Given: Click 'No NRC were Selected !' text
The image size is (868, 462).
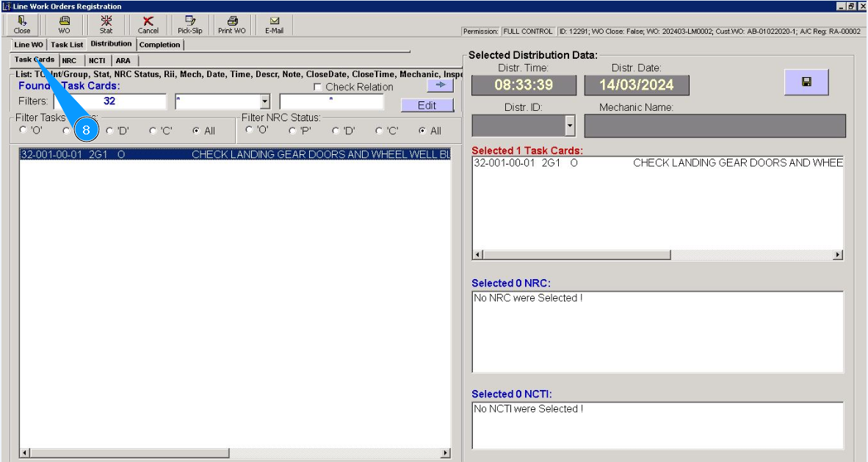Looking at the screenshot, I should [528, 298].
